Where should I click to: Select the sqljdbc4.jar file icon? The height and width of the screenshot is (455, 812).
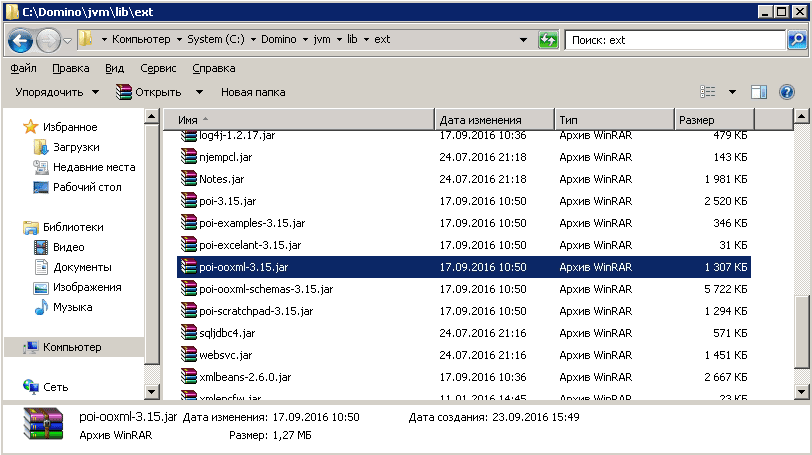190,332
